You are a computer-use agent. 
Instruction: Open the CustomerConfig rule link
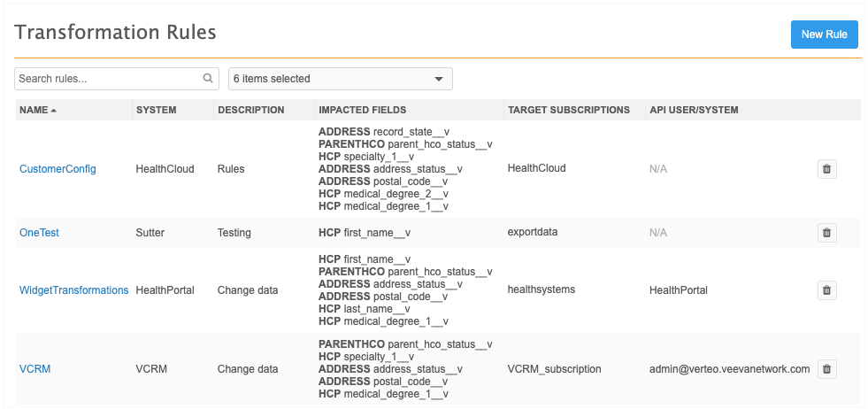pyautogui.click(x=58, y=168)
